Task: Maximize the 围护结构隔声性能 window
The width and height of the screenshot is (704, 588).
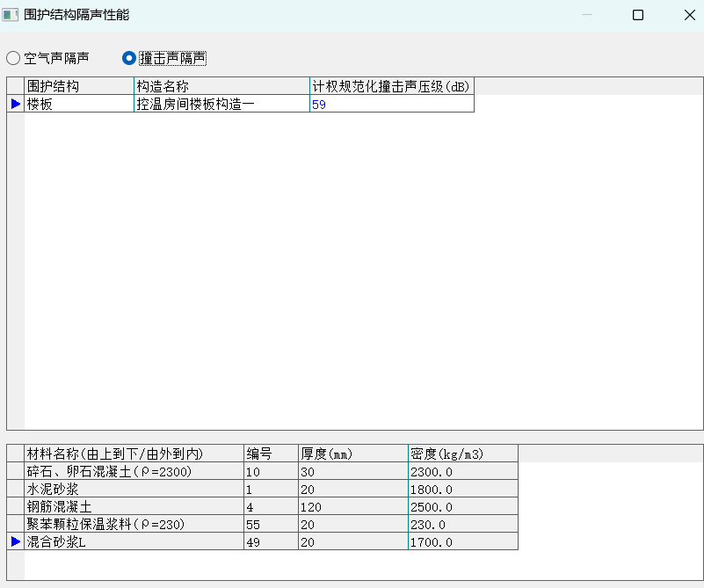Action: [x=638, y=15]
